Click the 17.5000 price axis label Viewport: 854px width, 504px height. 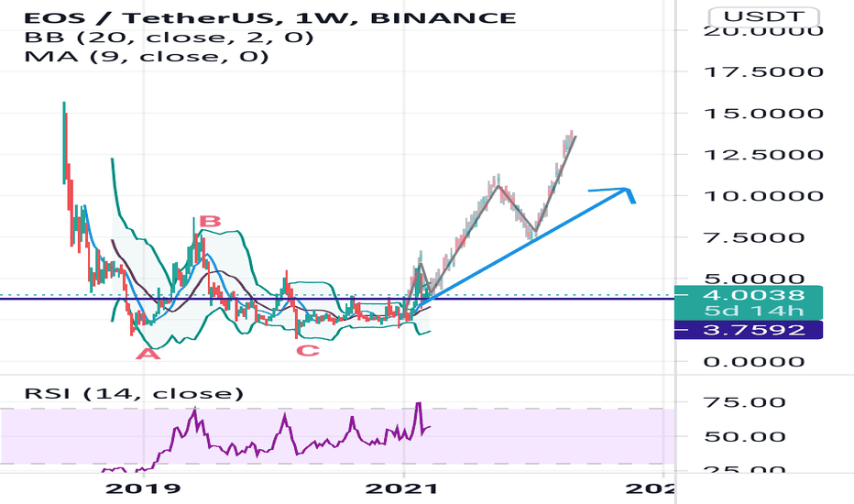point(763,71)
